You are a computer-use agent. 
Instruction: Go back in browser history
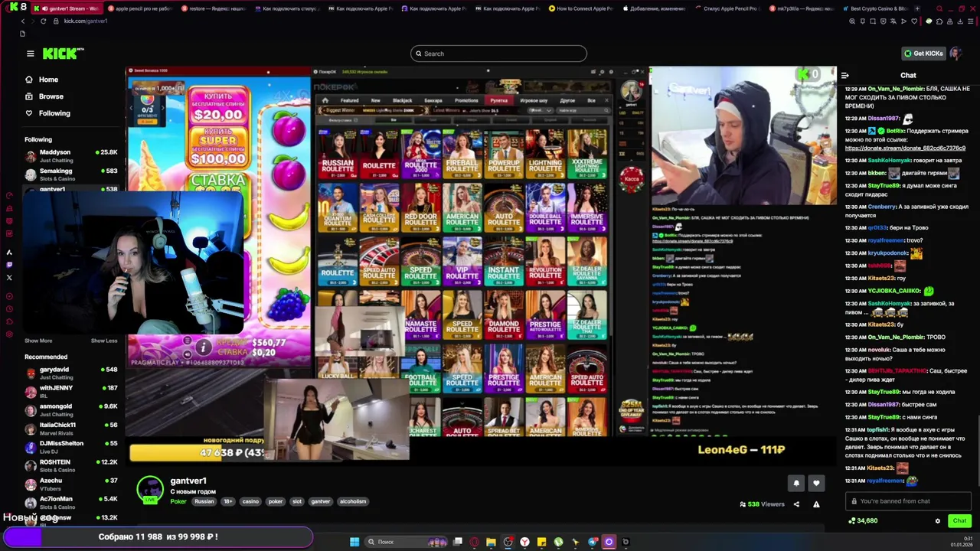tap(22, 21)
